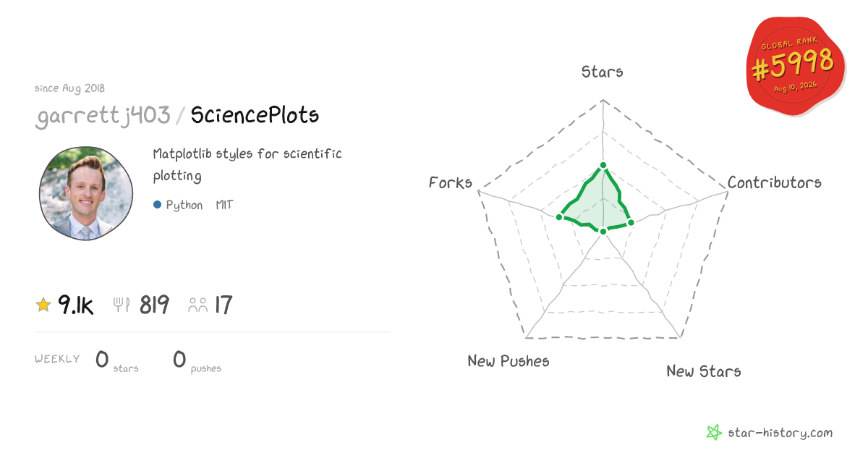Click the green star-history logo icon
Image resolution: width=868 pixels, height=456 pixels.
(714, 433)
